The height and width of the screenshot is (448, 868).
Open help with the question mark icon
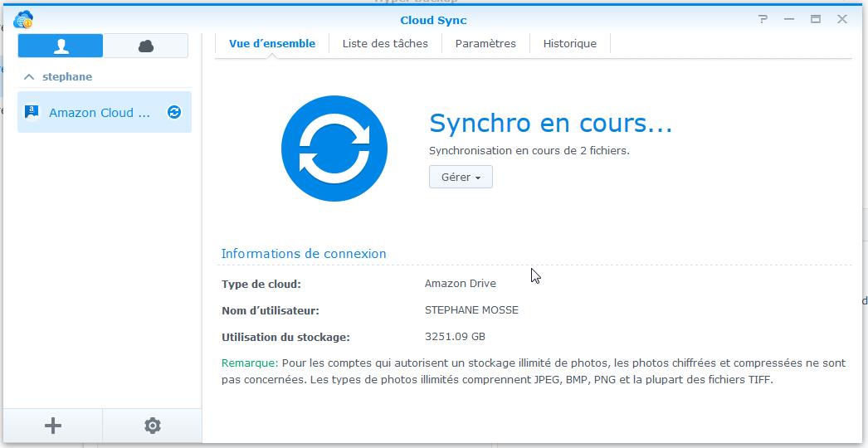coord(763,19)
